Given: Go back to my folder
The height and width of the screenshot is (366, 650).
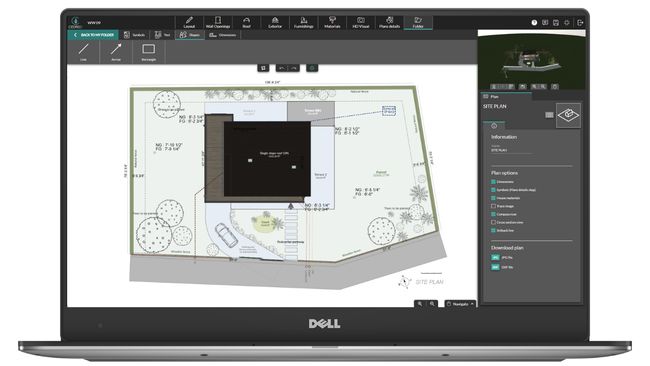Looking at the screenshot, I should point(93,35).
